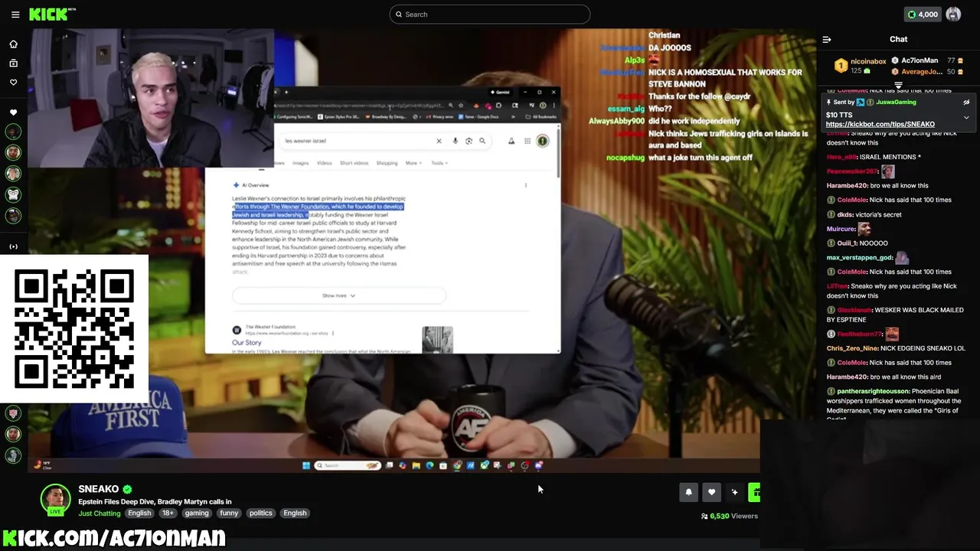The height and width of the screenshot is (551, 980).
Task: Select the politics tag
Action: pyautogui.click(x=261, y=513)
